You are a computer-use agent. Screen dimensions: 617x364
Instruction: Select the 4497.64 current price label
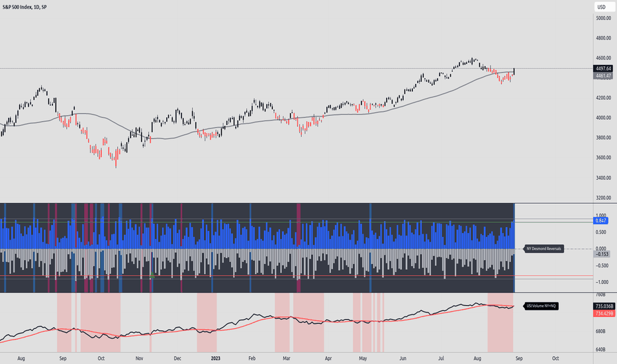603,68
